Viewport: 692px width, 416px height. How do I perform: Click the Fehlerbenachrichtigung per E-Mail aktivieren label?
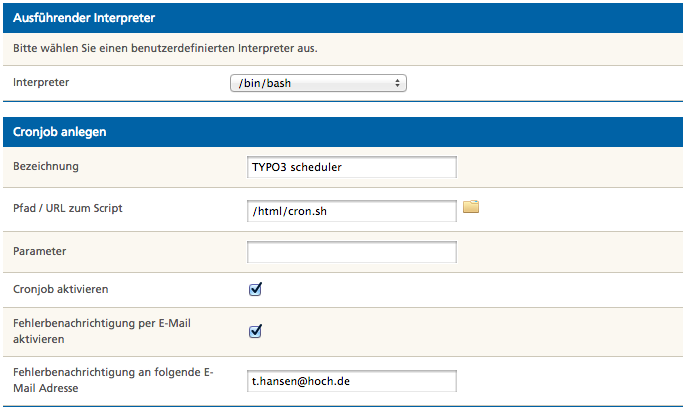(x=89, y=331)
